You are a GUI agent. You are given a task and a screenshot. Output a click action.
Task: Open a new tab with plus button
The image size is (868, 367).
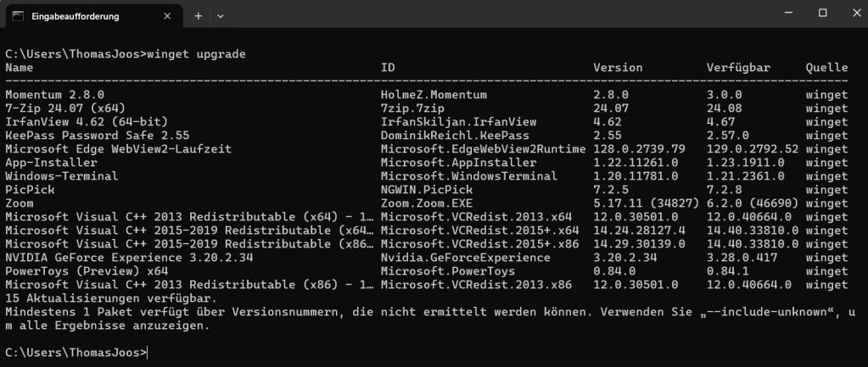[x=199, y=16]
